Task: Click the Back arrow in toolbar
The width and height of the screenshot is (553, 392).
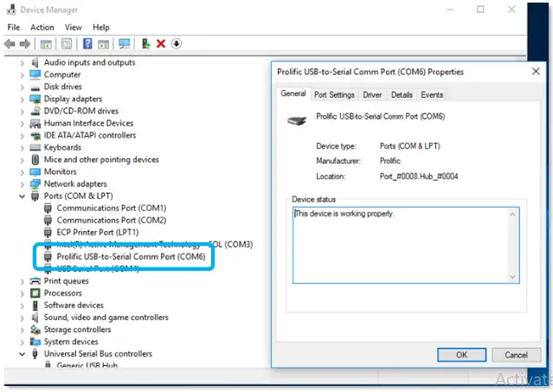Action: click(10, 44)
